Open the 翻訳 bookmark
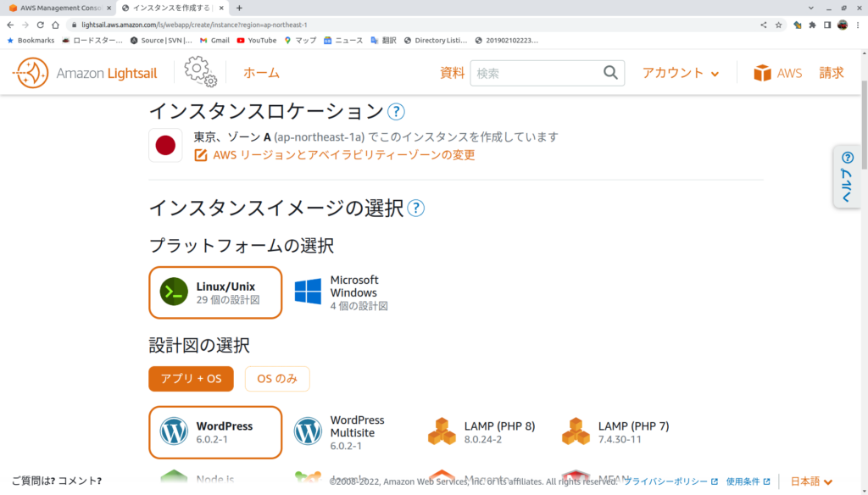The image size is (868, 495). [x=384, y=41]
